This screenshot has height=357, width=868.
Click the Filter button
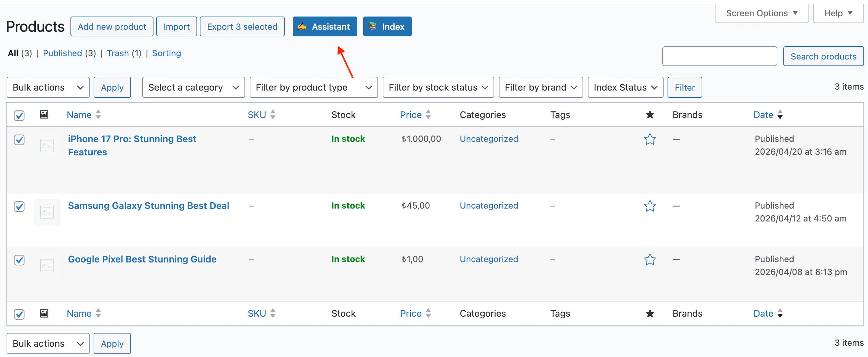pyautogui.click(x=684, y=87)
